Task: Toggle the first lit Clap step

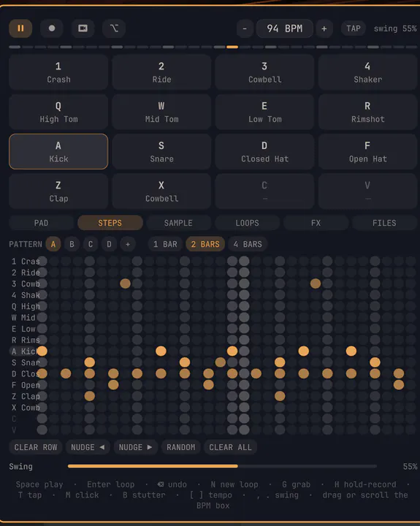Action: click(x=90, y=396)
